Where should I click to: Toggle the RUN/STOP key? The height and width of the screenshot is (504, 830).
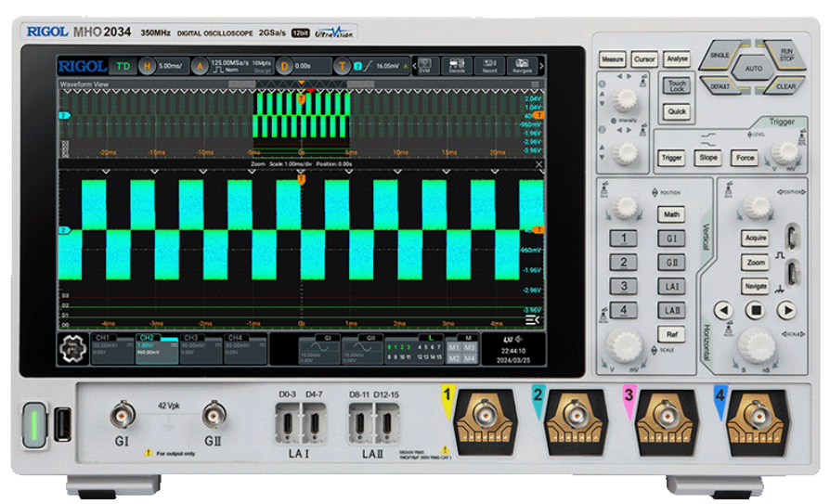pyautogui.click(x=785, y=53)
